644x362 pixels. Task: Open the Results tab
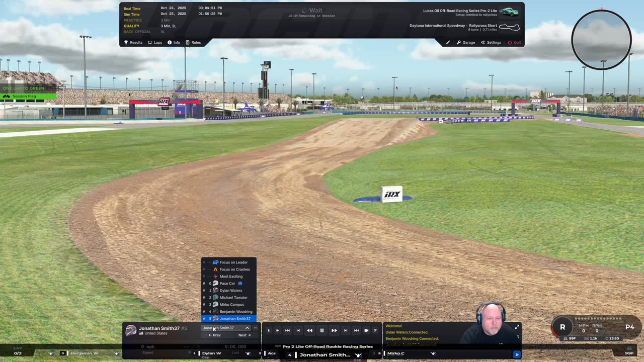tap(133, 42)
